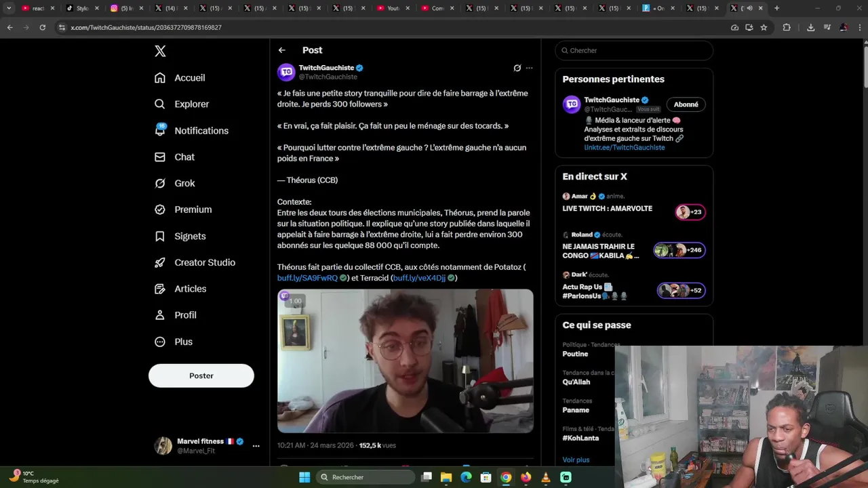
Task: Open the buff.ly/veX4Djj link
Action: (420, 279)
